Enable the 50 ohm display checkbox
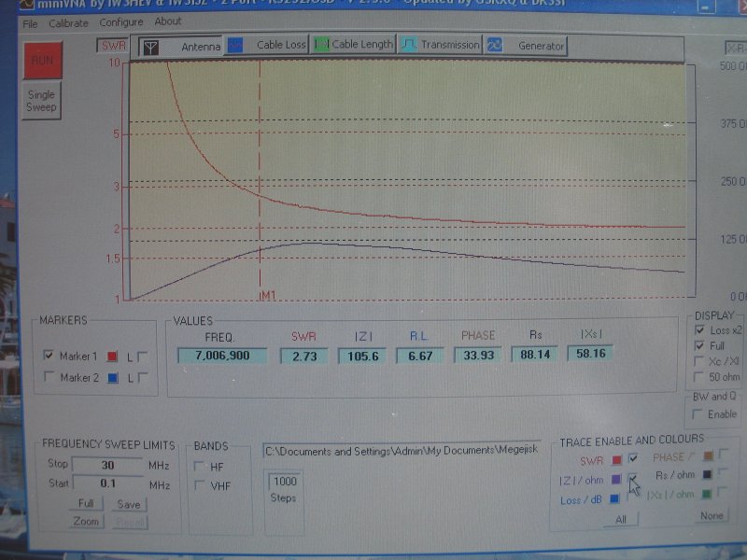 pos(698,377)
